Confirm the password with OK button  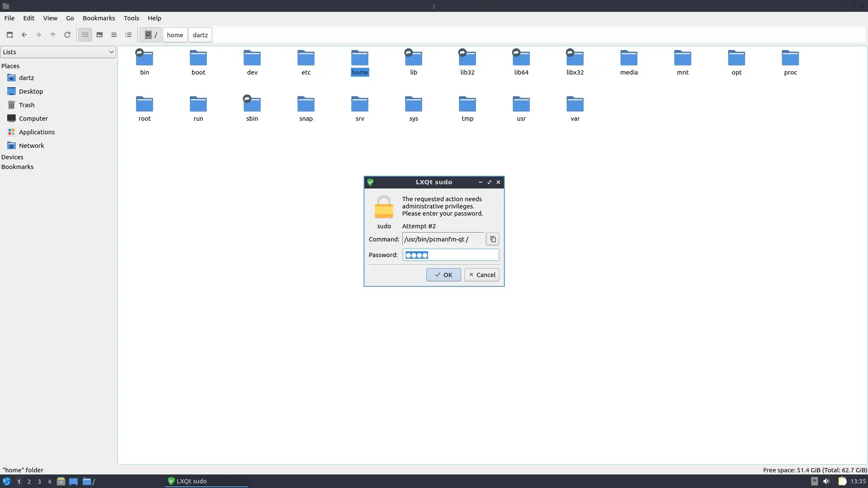[x=443, y=275]
